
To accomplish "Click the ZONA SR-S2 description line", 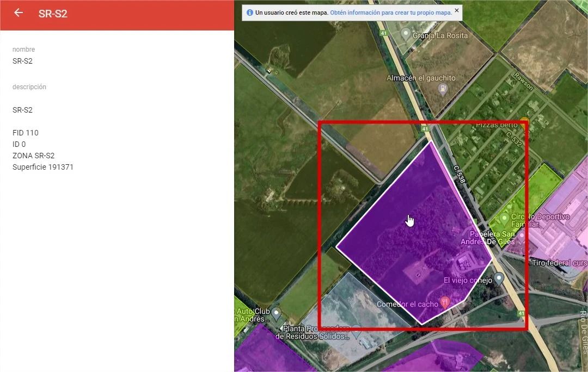I will tap(33, 156).
